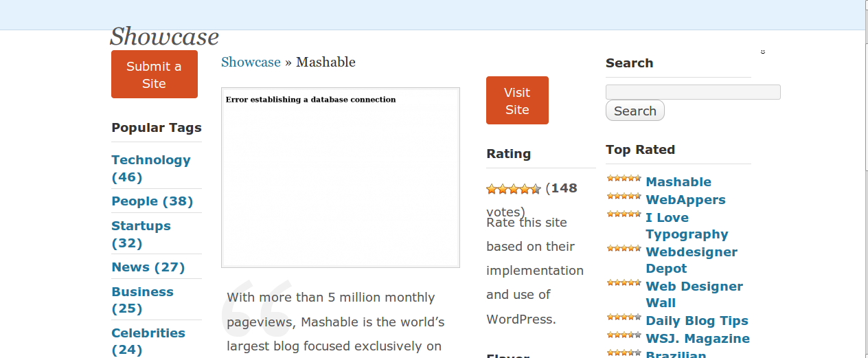Click the Mashable text in the breadcrumb

tap(325, 62)
